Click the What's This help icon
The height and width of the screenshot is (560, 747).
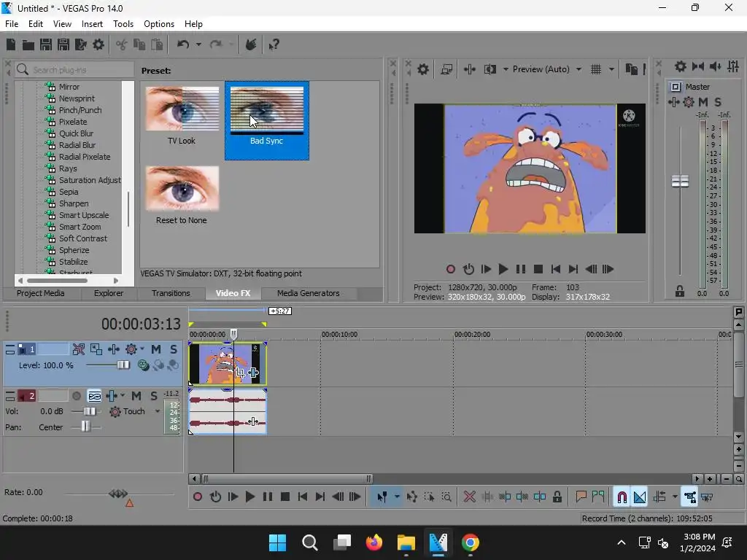(x=274, y=44)
